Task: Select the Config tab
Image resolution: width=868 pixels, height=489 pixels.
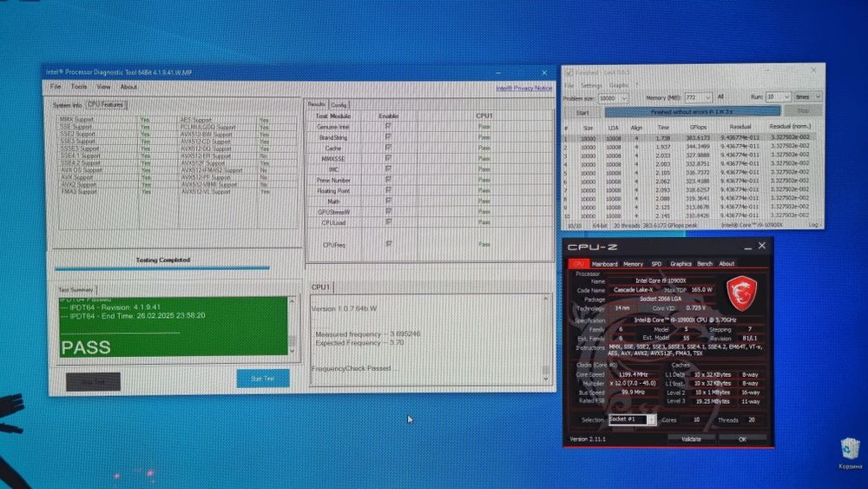Action: 339,105
